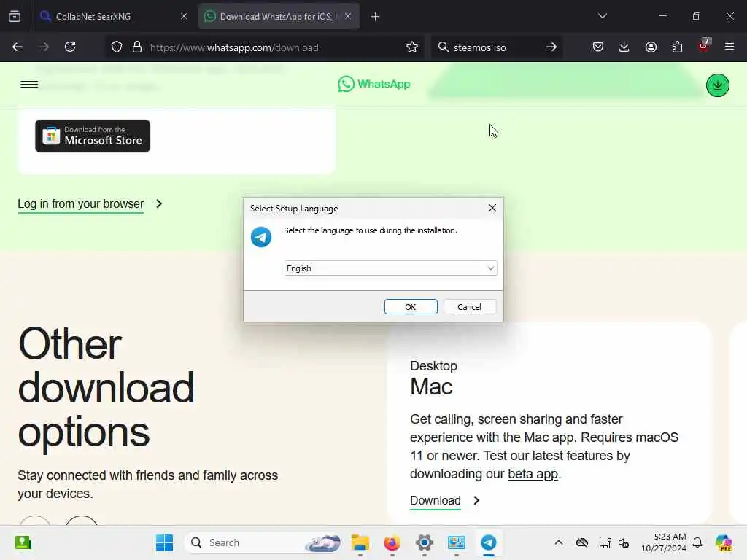Open the tracking protection shield icon

117,47
